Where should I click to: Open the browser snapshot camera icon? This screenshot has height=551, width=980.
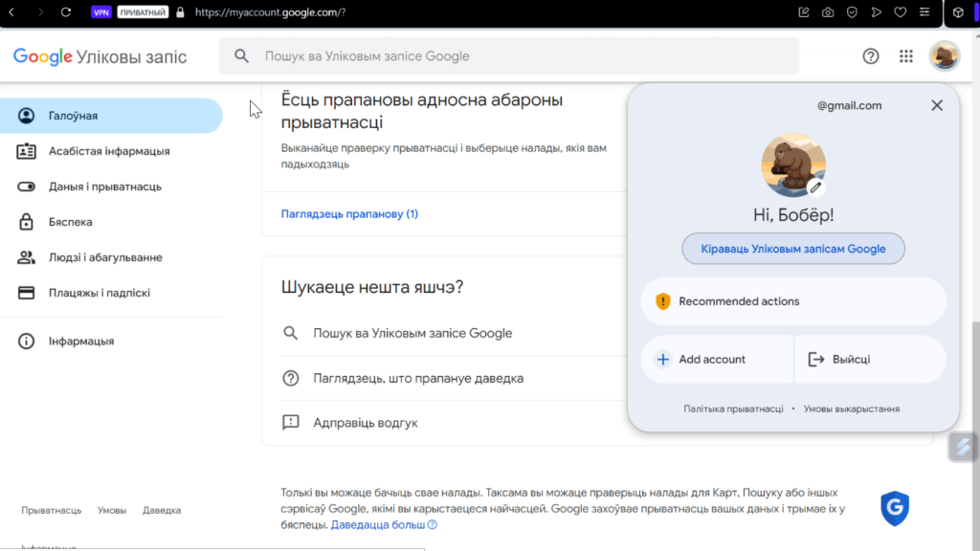tap(828, 11)
